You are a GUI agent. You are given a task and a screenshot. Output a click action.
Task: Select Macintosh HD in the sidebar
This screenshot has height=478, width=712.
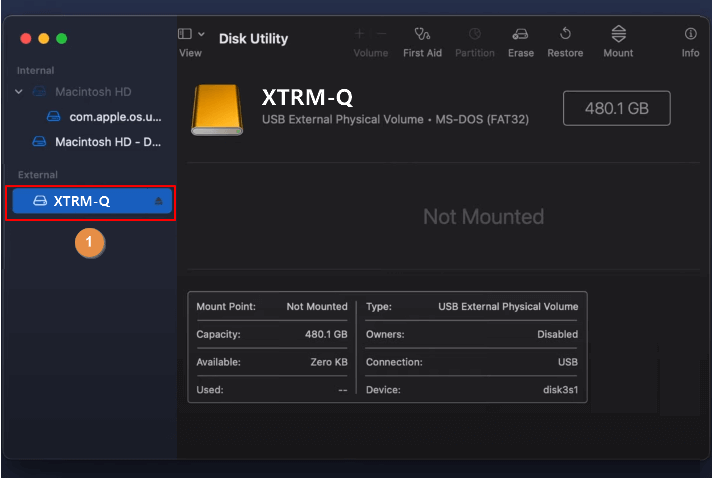point(95,92)
